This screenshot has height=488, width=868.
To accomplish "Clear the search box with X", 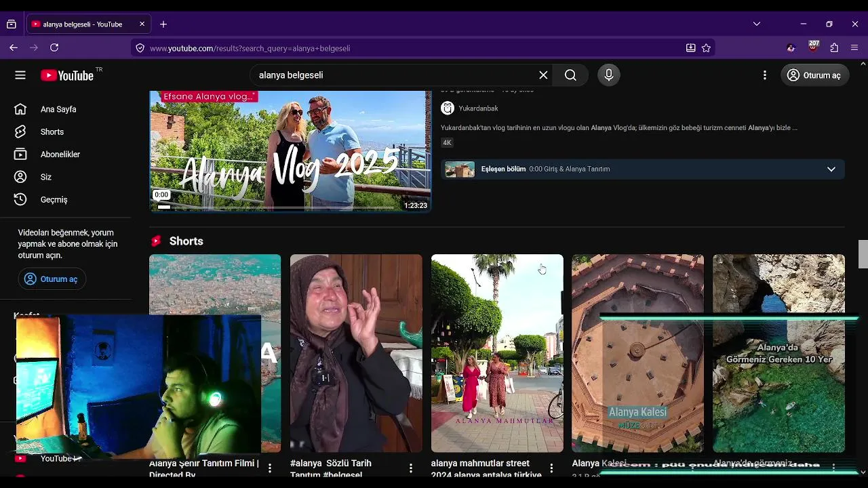I will 543,75.
